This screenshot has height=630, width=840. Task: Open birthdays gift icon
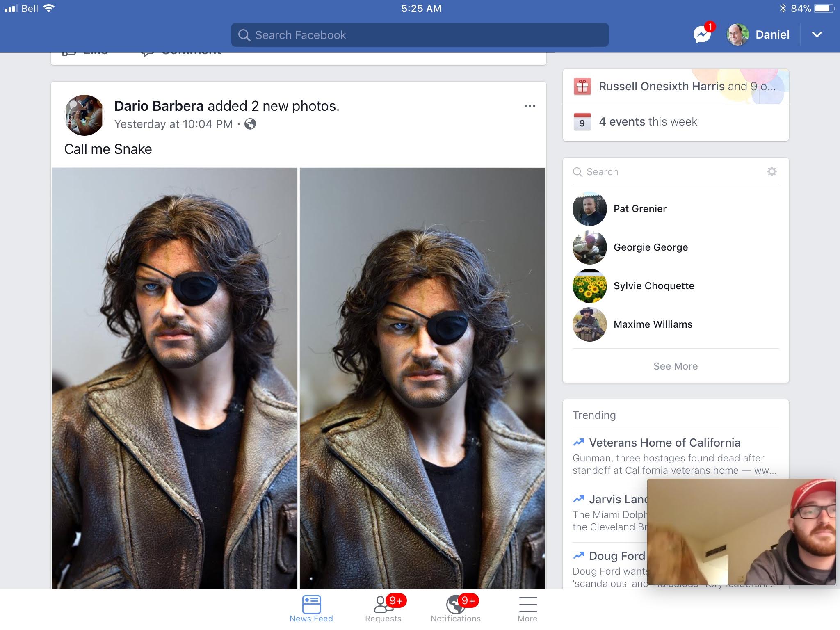pyautogui.click(x=582, y=87)
